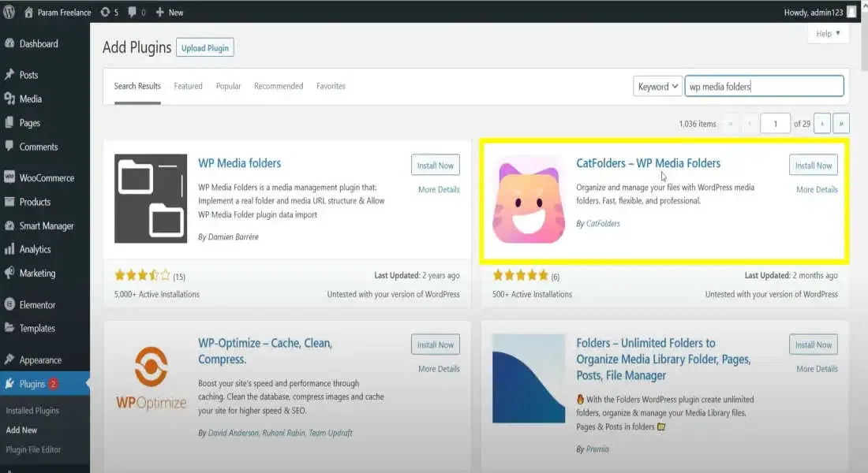Go to last results page arrow

(841, 123)
